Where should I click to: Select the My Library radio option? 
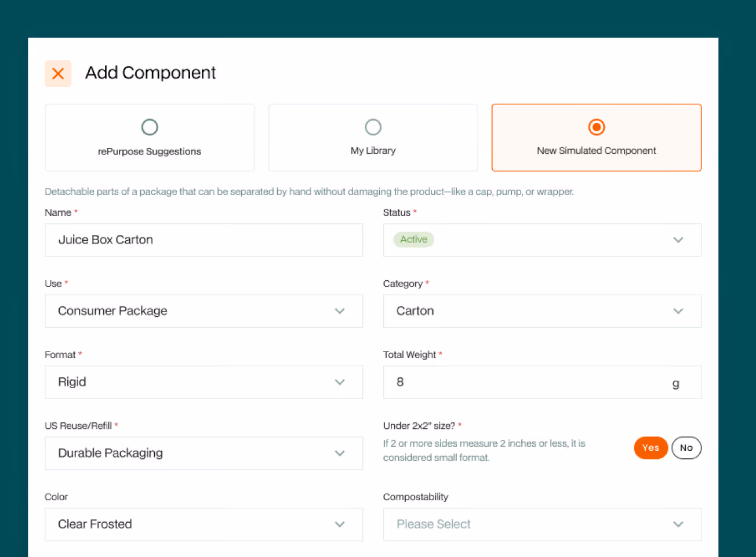tap(373, 138)
